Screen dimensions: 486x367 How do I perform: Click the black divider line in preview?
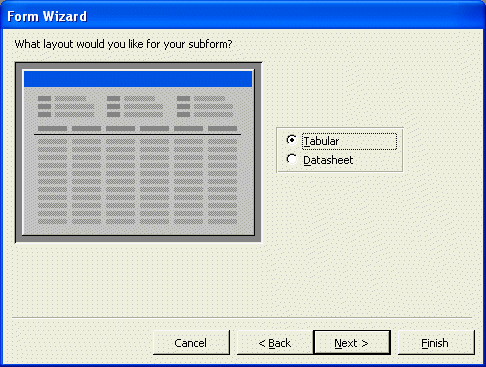pyautogui.click(x=137, y=135)
